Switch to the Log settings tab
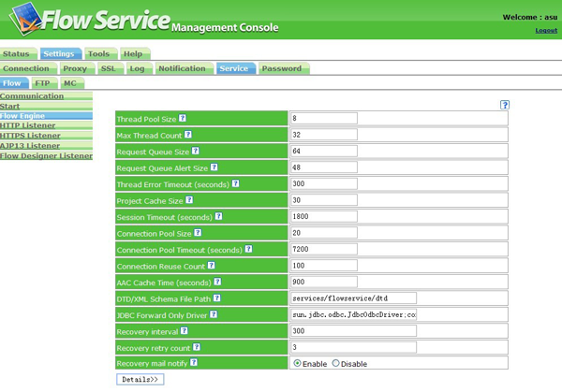Screen dimensions: 562x392 click(139, 68)
